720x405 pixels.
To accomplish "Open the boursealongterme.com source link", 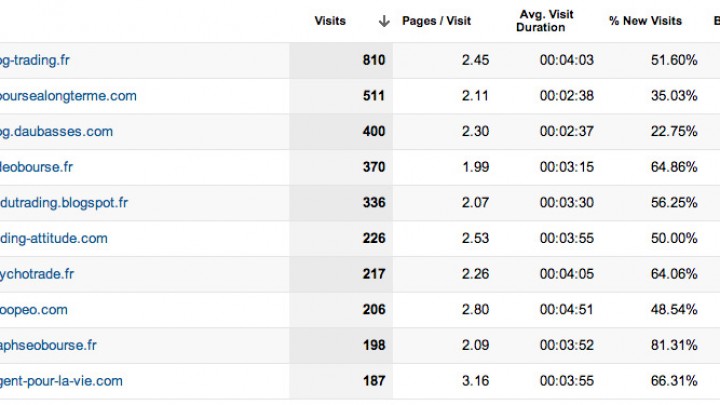I will tap(68, 96).
